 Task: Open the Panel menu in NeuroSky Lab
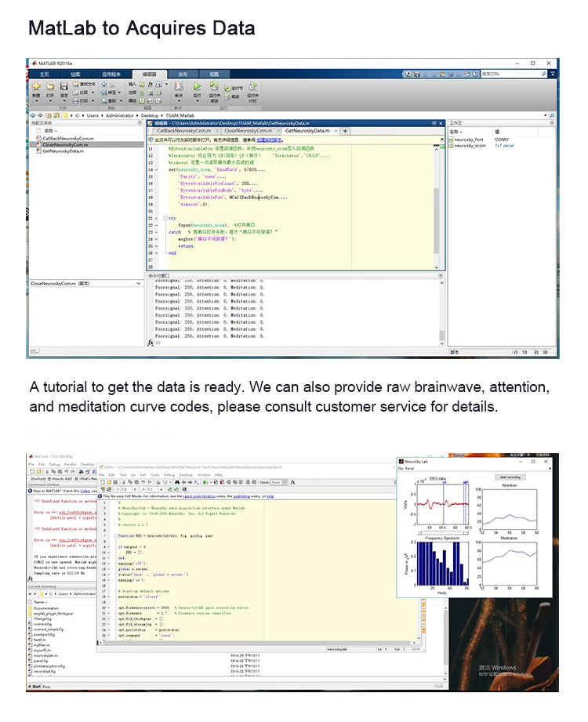(410, 468)
